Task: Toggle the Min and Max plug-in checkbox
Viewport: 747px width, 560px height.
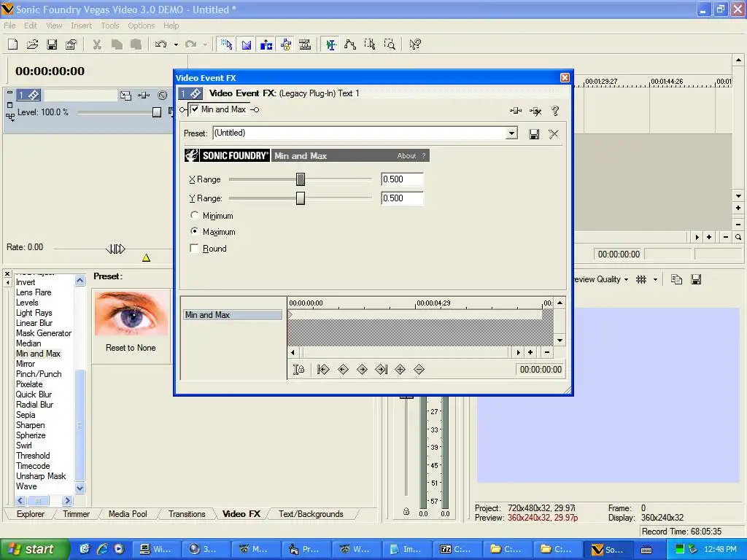Action: point(194,109)
